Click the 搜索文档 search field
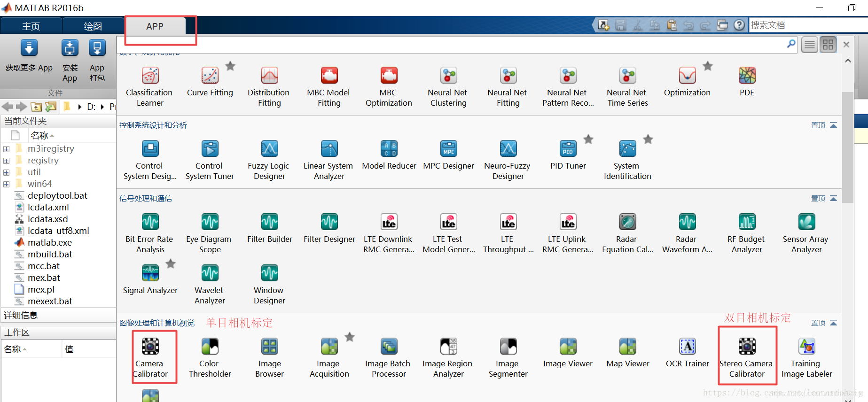868x402 pixels. coord(808,25)
